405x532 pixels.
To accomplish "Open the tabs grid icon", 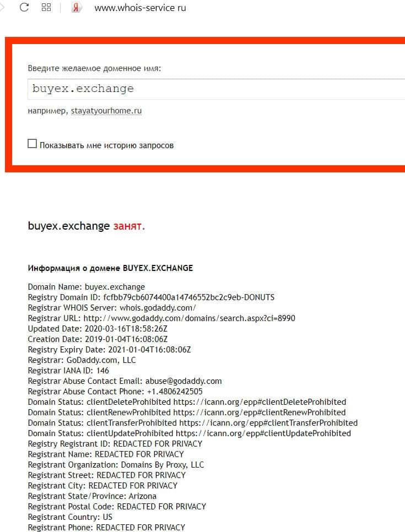I will pyautogui.click(x=46, y=8).
